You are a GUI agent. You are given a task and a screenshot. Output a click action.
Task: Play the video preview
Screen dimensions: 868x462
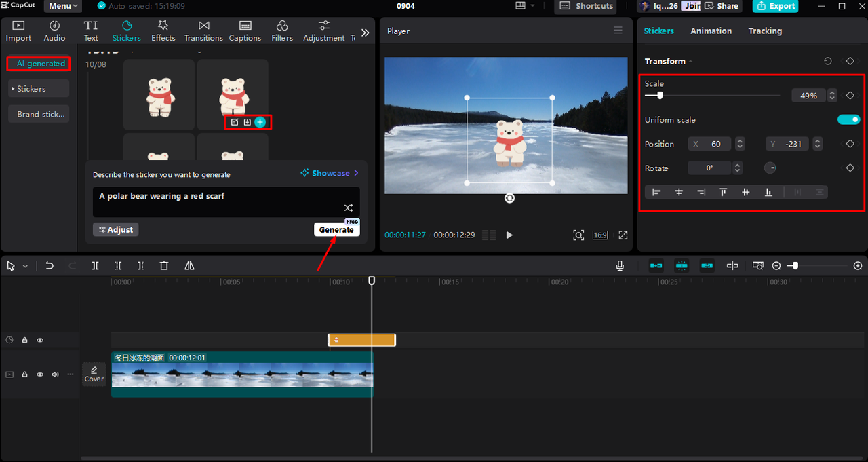click(x=509, y=235)
